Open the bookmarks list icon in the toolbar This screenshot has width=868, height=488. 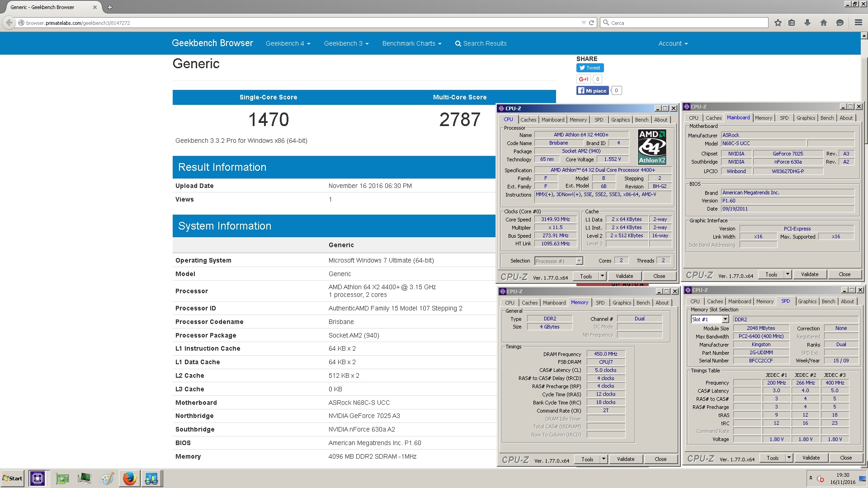point(792,23)
